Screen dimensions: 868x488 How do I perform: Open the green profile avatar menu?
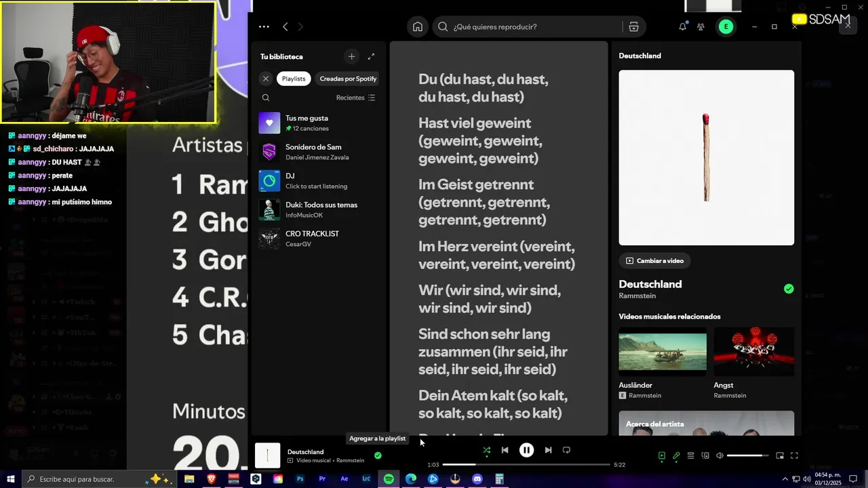pos(726,27)
